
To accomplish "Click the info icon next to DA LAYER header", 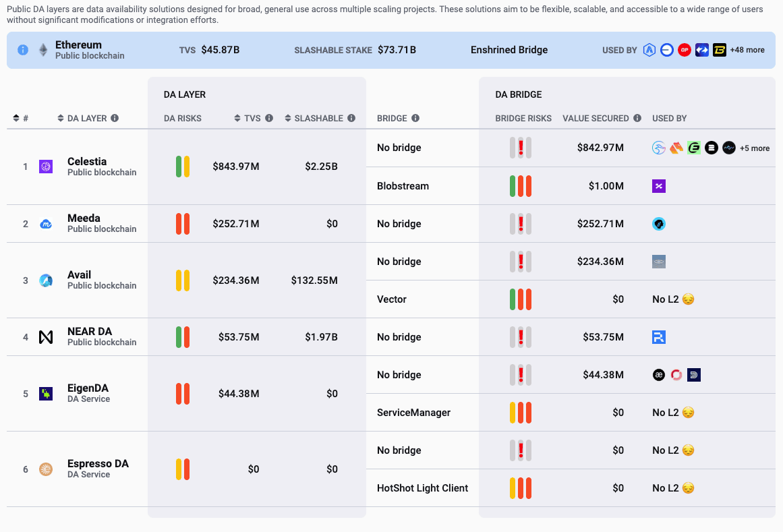I will click(115, 118).
